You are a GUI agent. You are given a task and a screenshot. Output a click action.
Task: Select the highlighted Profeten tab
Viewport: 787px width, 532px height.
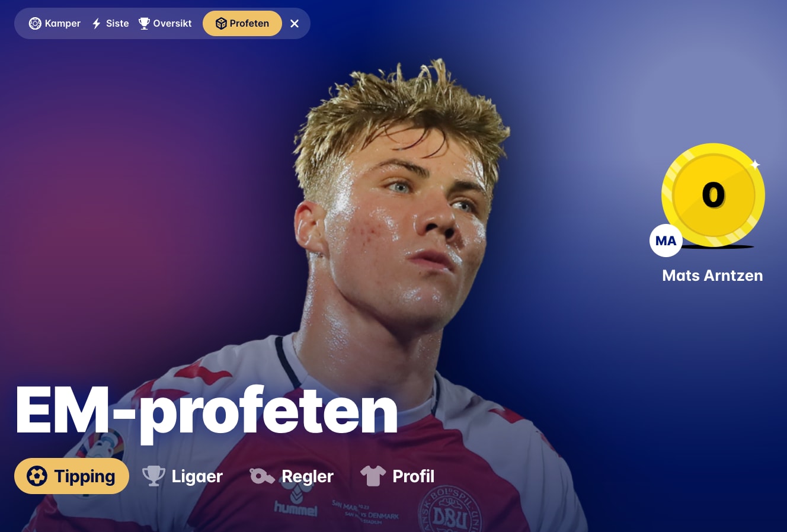click(x=242, y=24)
